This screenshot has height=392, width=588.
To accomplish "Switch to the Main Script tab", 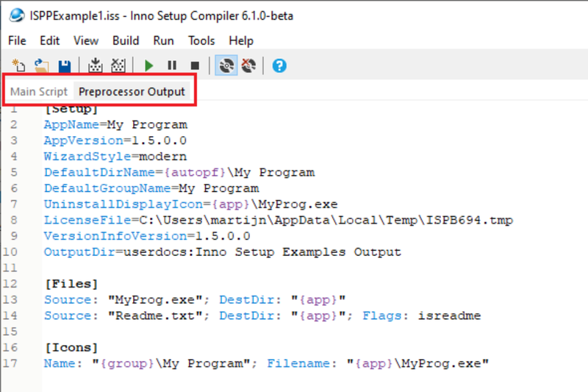I will [x=39, y=91].
